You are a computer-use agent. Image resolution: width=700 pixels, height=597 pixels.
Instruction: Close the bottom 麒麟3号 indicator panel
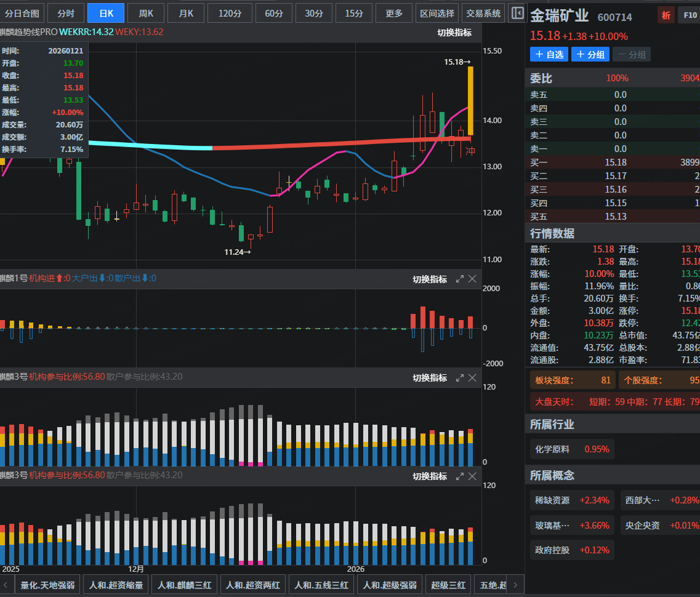[x=472, y=476]
